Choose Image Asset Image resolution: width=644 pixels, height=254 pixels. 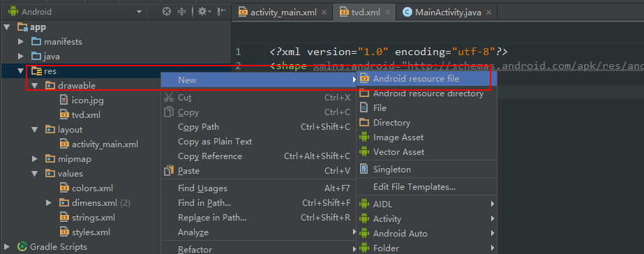point(427,137)
